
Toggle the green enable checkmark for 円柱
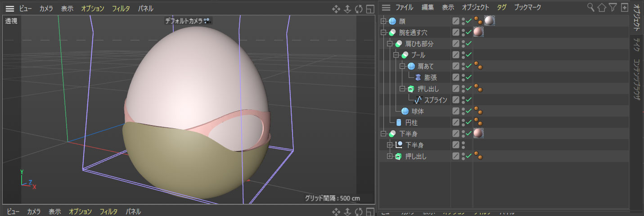[468, 122]
